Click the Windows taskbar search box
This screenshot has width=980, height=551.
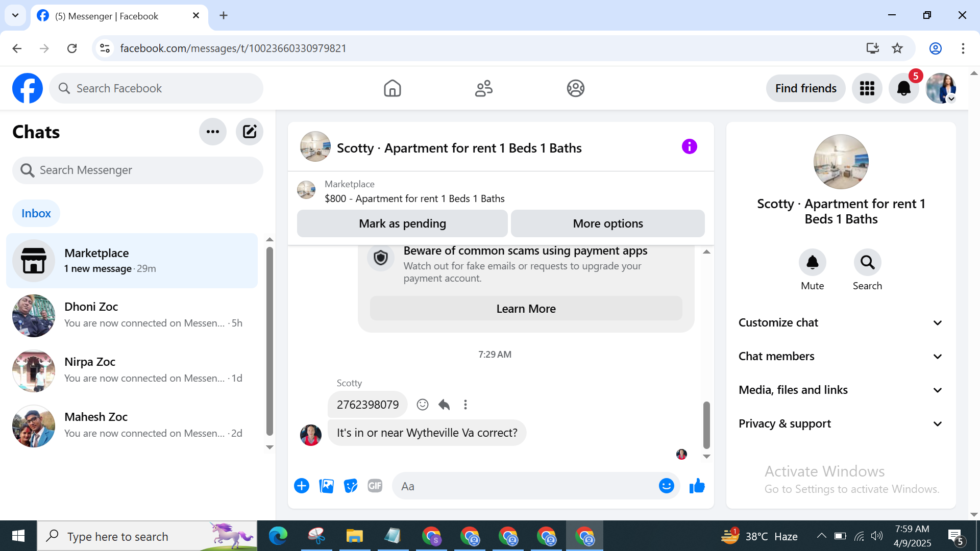[147, 536]
